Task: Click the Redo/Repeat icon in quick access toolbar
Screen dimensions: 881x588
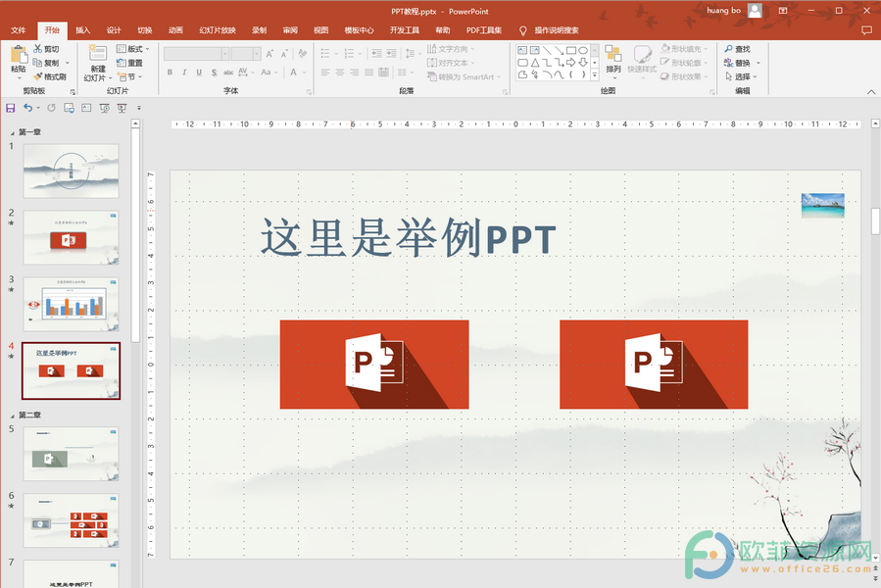Action: point(51,108)
